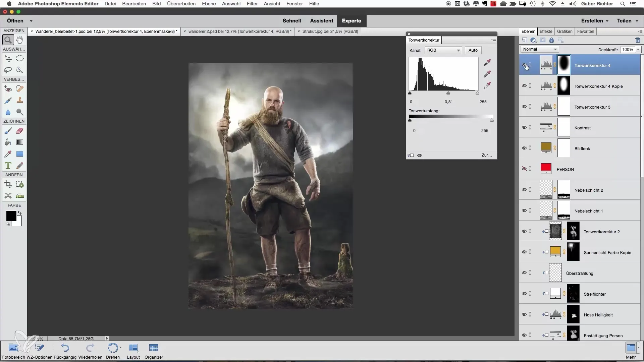The height and width of the screenshot is (362, 644).
Task: Toggle adjustment visibility eye in Tonwertkorrektur panel
Action: pyautogui.click(x=420, y=155)
